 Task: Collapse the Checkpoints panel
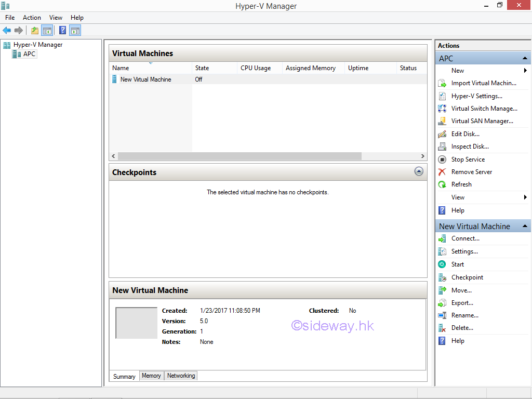pyautogui.click(x=419, y=171)
